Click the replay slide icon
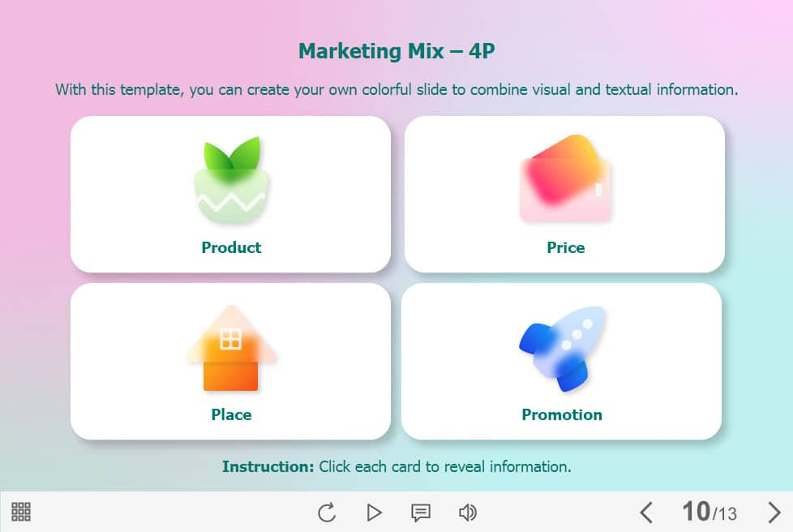 (x=327, y=513)
